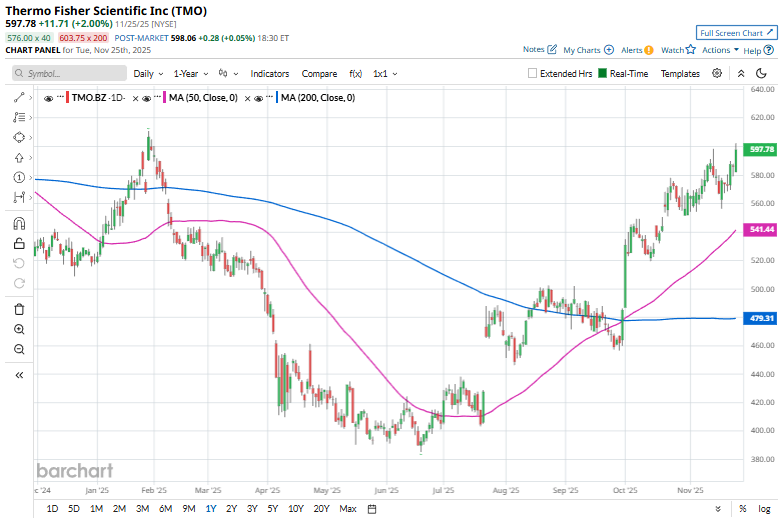Click the Full Screen Chart button
Screen dimensions: 783x522
click(736, 33)
